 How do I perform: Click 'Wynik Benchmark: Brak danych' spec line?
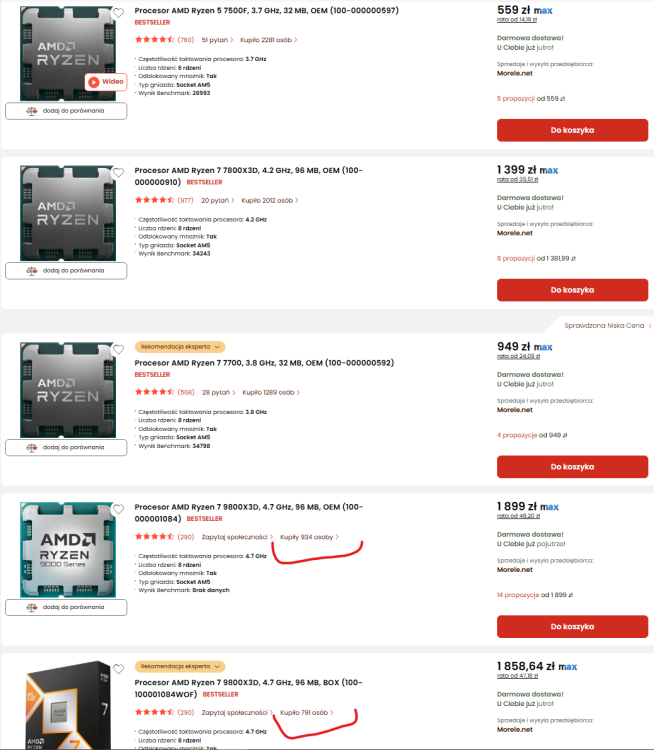coord(184,590)
